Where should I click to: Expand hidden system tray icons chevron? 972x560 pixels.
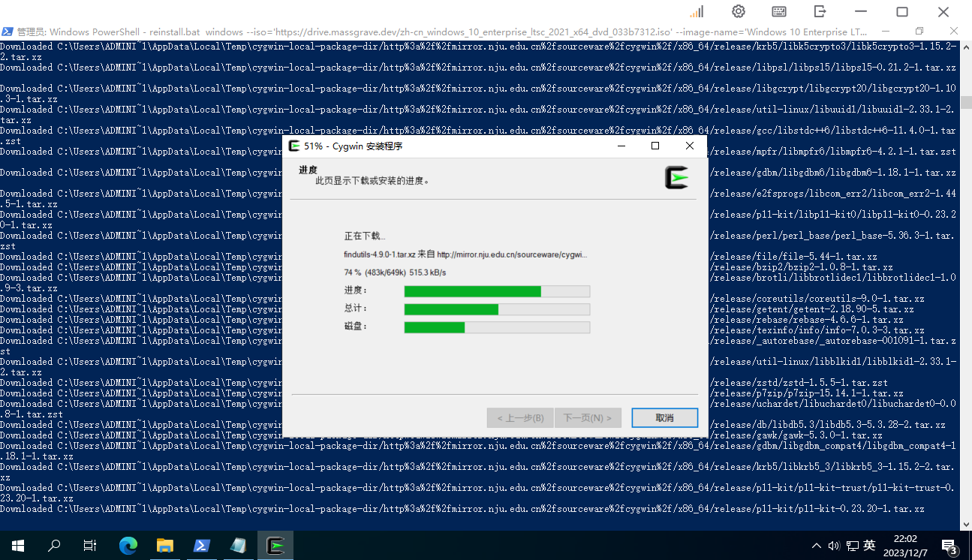817,546
